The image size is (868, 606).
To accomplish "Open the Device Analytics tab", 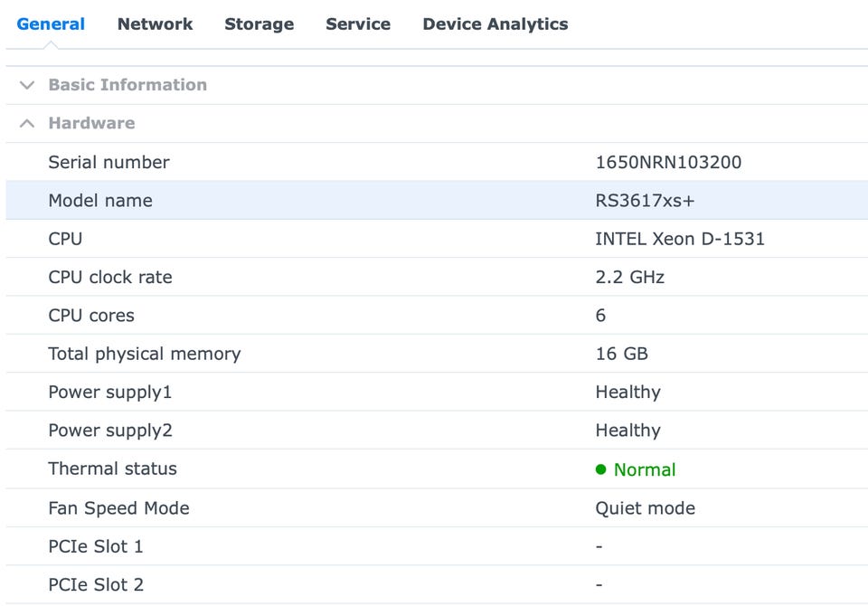I will (x=495, y=24).
